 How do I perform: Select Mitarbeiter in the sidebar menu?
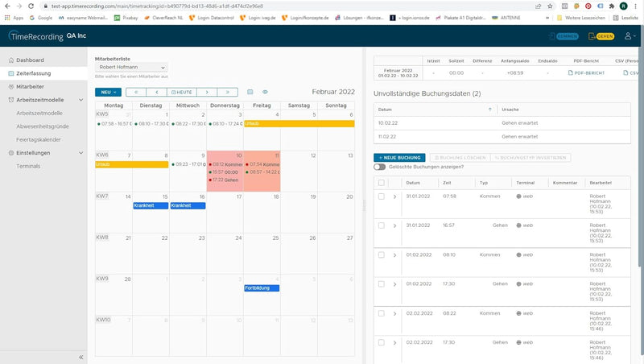point(30,86)
